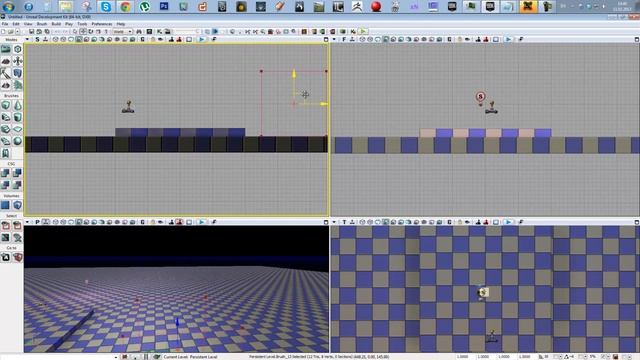Click the binoculars Find icon
Screen dimensions: 640x360
(139, 31)
